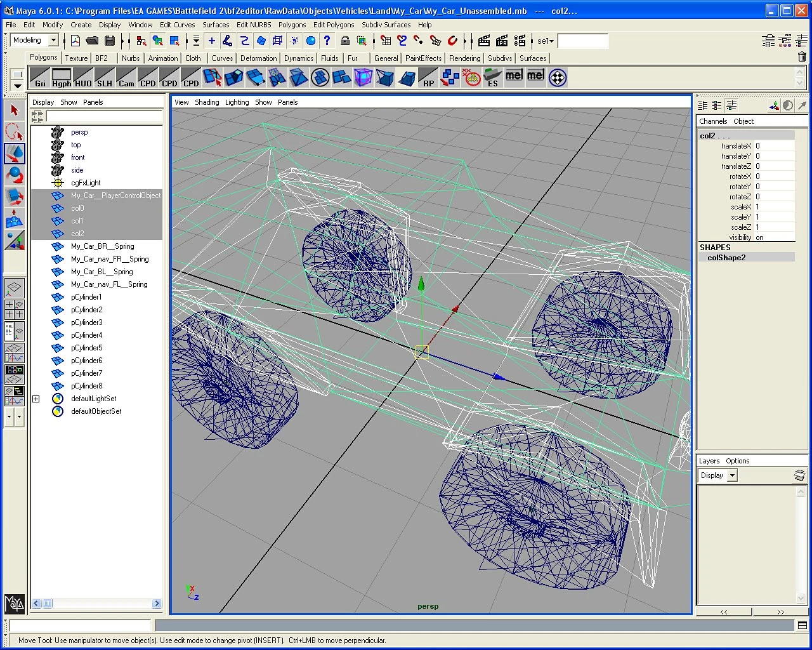Open the Display dropdown in Layers panel

(x=732, y=475)
